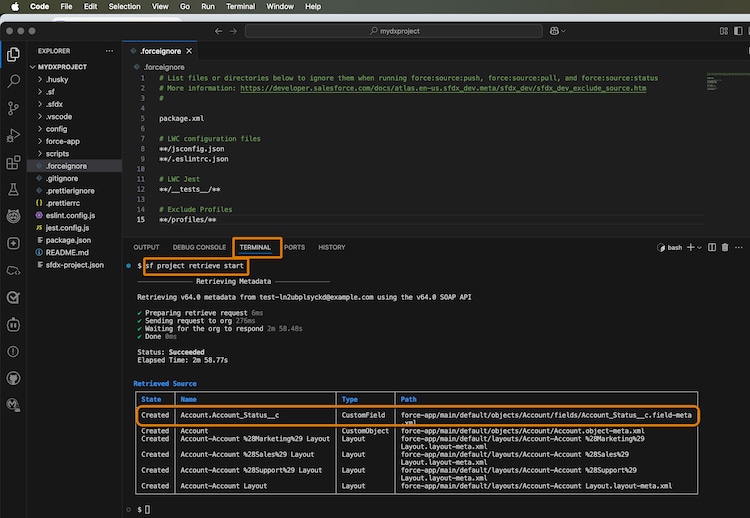Image resolution: width=750 pixels, height=518 pixels.
Task: Expand the .husky folder
Action: tap(57, 79)
